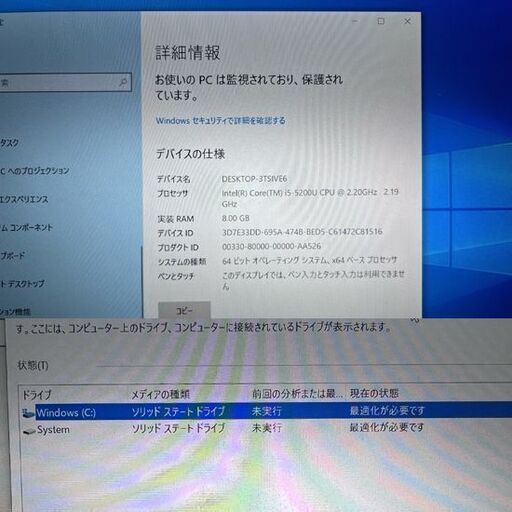The width and height of the screenshot is (512, 512).
Task: Click the search magnifier icon in settings
Action: point(123,82)
